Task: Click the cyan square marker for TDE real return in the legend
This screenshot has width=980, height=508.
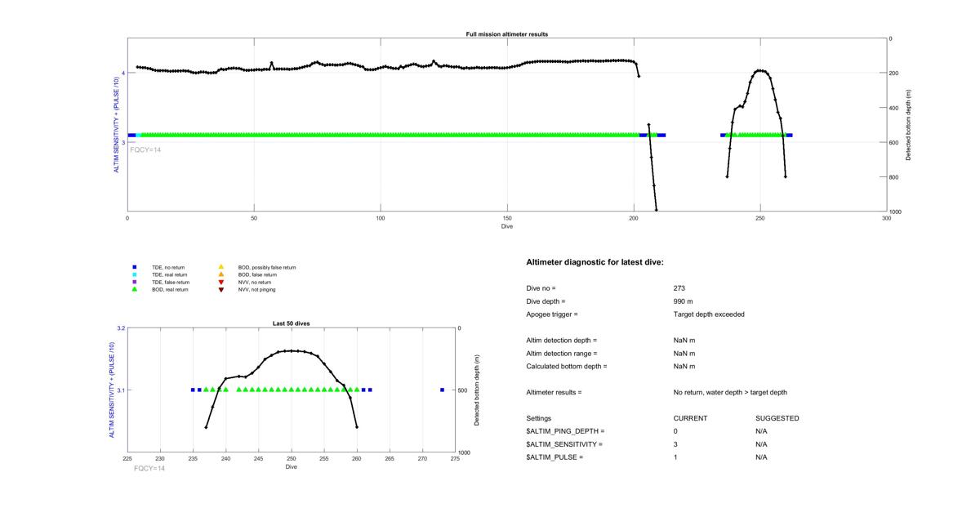Action: click(134, 274)
